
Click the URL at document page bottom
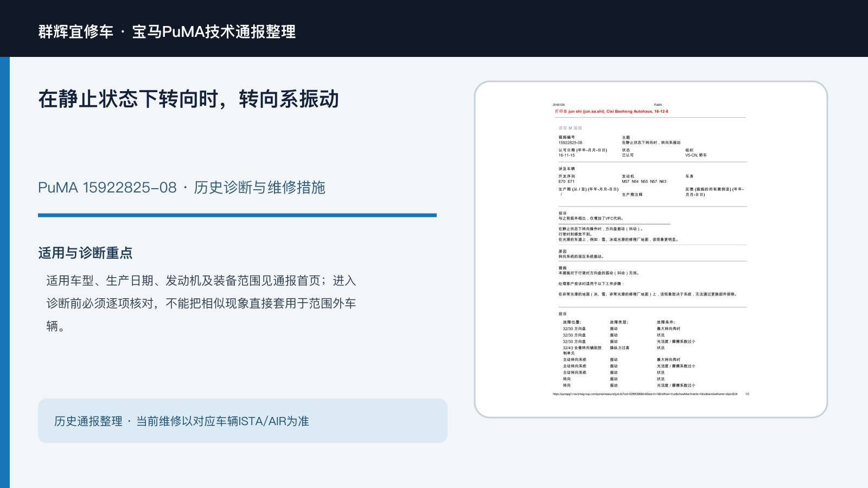coord(645,394)
